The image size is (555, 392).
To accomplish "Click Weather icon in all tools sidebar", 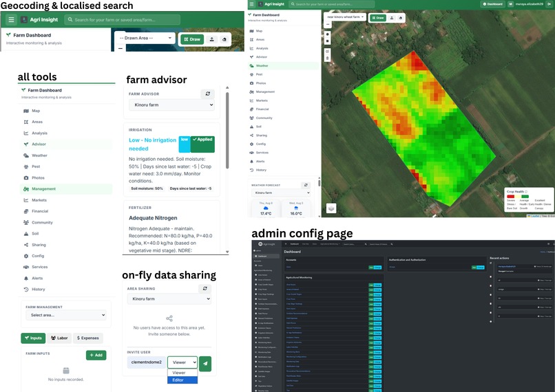I will point(26,155).
